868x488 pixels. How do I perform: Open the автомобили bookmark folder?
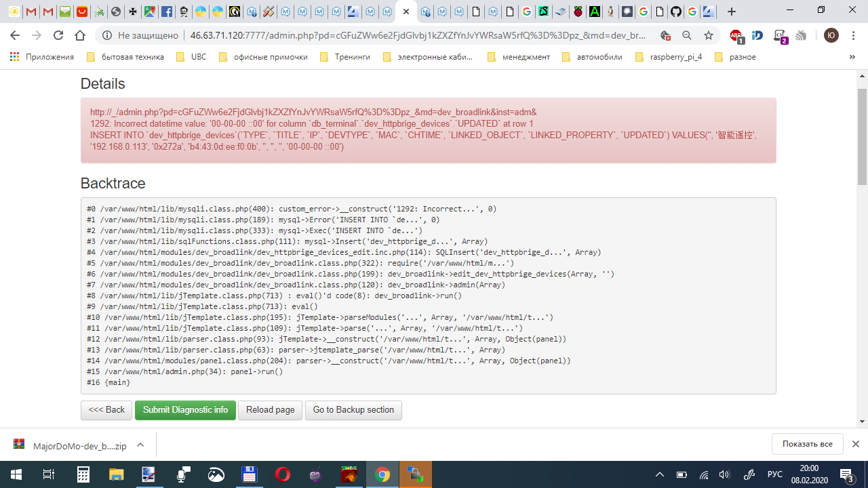(593, 57)
